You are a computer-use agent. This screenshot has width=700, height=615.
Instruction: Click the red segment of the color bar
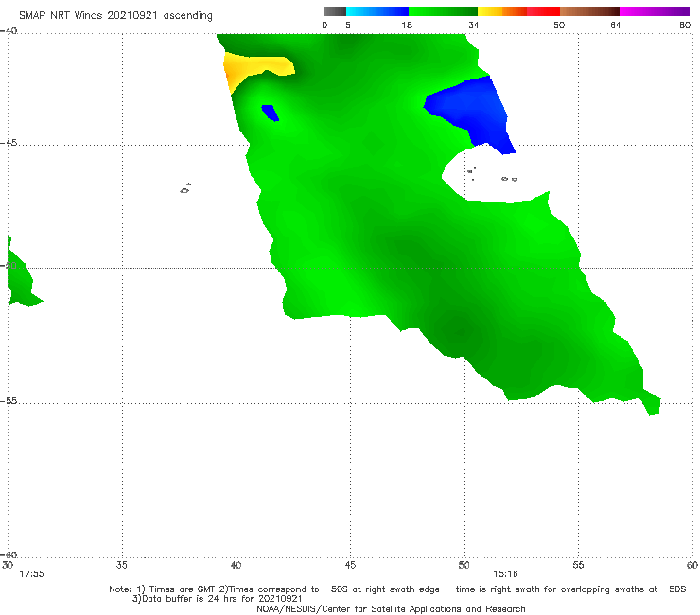click(543, 11)
